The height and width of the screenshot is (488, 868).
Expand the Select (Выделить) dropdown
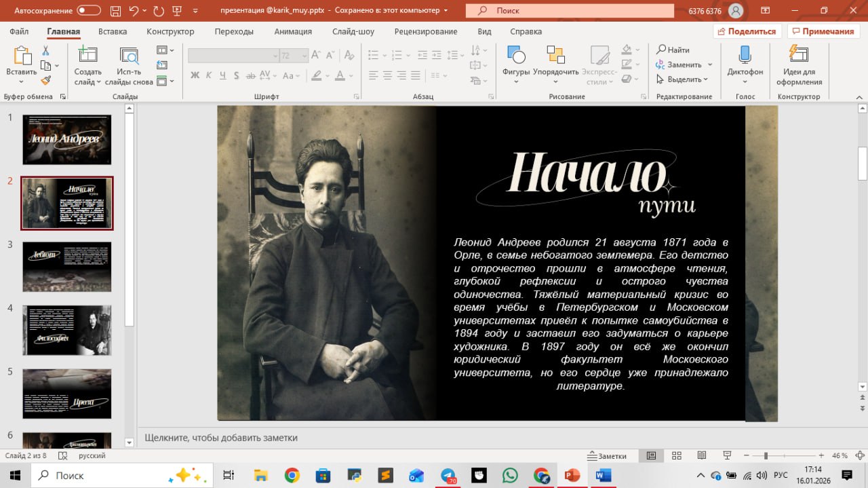coord(706,79)
